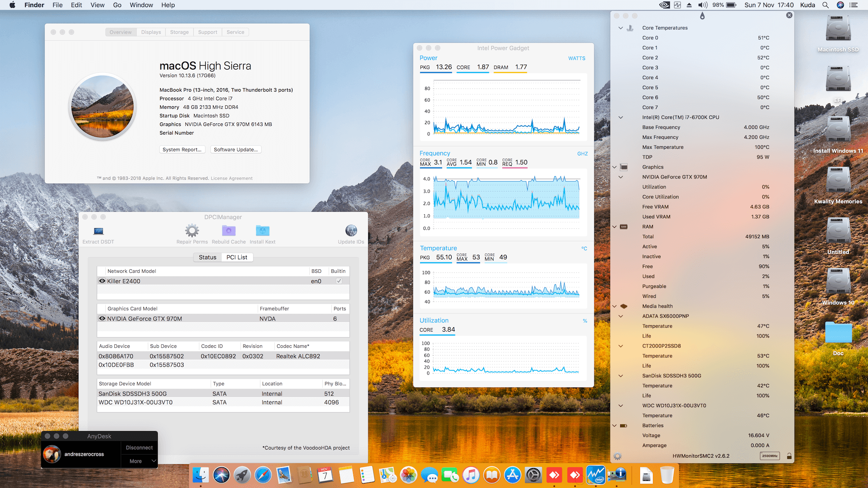The height and width of the screenshot is (488, 868).
Task: Collapse NVIDIA GeForce GTX 970M group in HWMonitor
Action: pos(621,177)
